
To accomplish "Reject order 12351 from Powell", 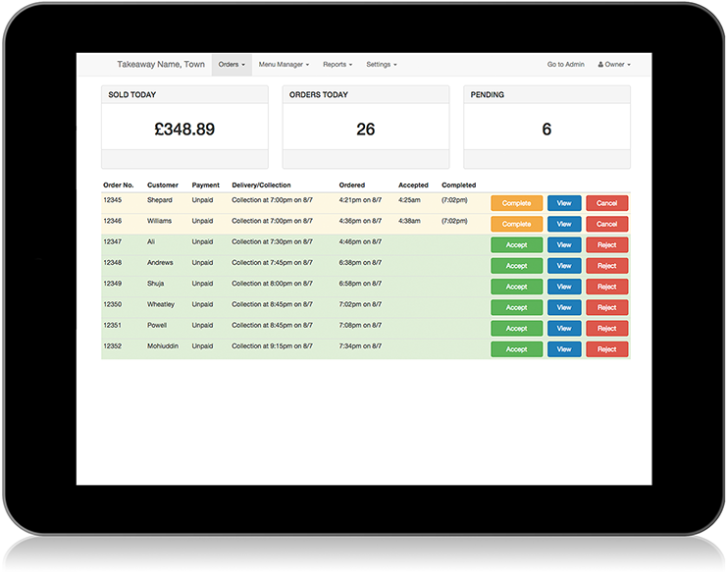I will click(x=607, y=329).
